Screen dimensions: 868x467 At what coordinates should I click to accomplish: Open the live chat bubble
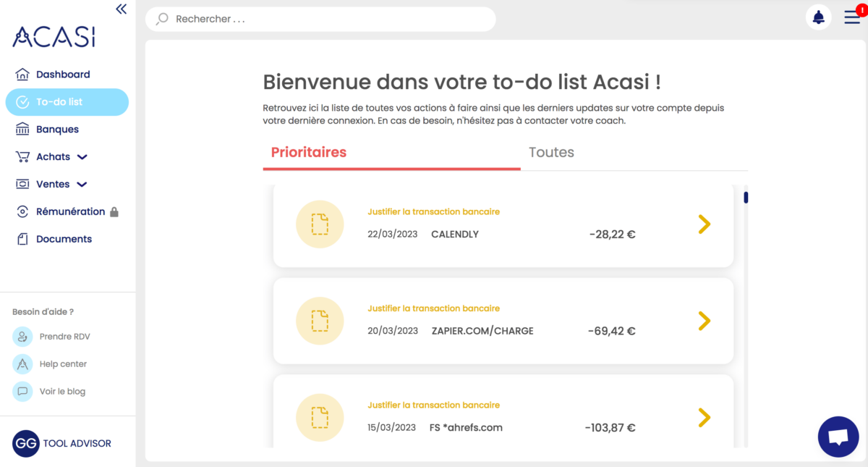point(838,437)
